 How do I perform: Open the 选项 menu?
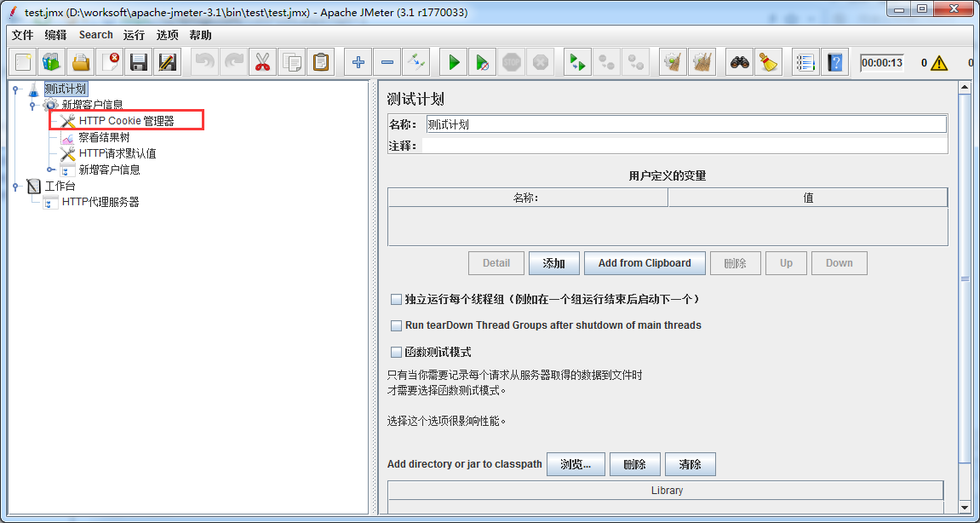pyautogui.click(x=168, y=35)
